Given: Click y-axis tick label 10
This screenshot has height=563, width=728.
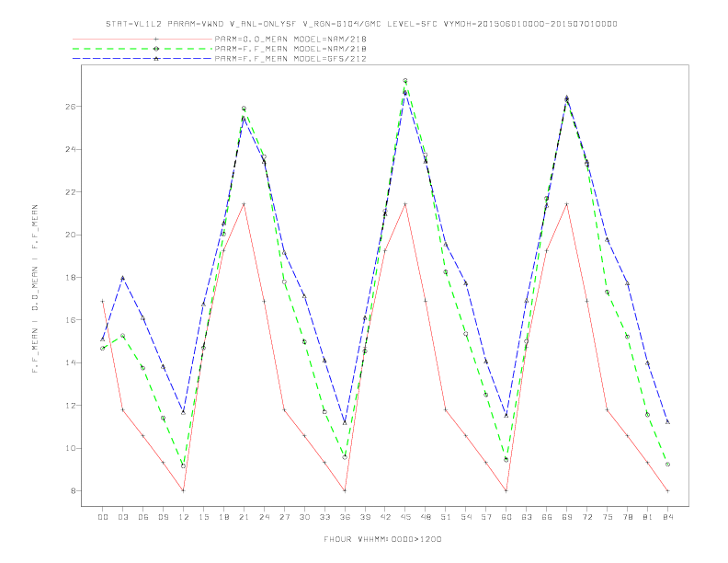Looking at the screenshot, I should 70,448.
